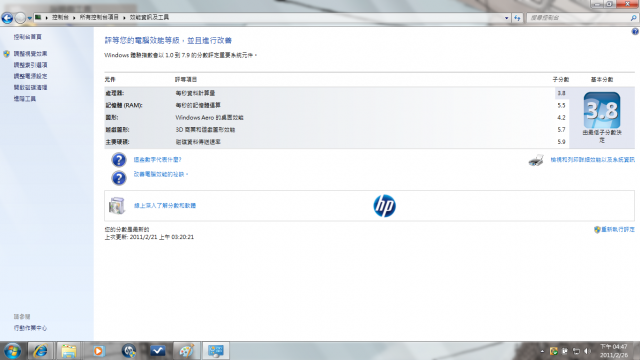
Task: Click the software box icon
Action: (117, 205)
